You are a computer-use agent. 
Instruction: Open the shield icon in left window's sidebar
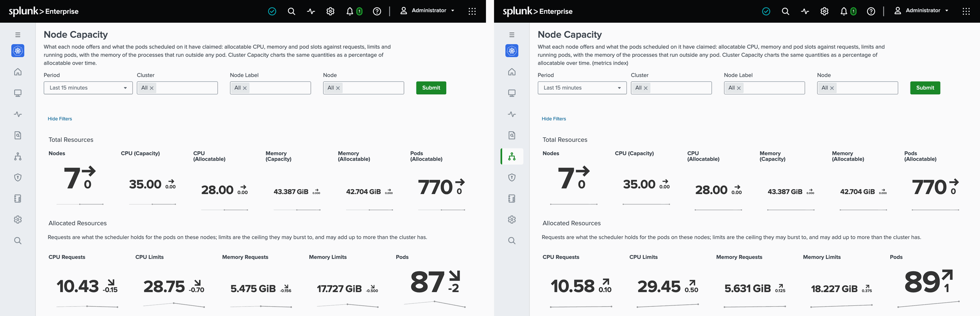(x=18, y=177)
